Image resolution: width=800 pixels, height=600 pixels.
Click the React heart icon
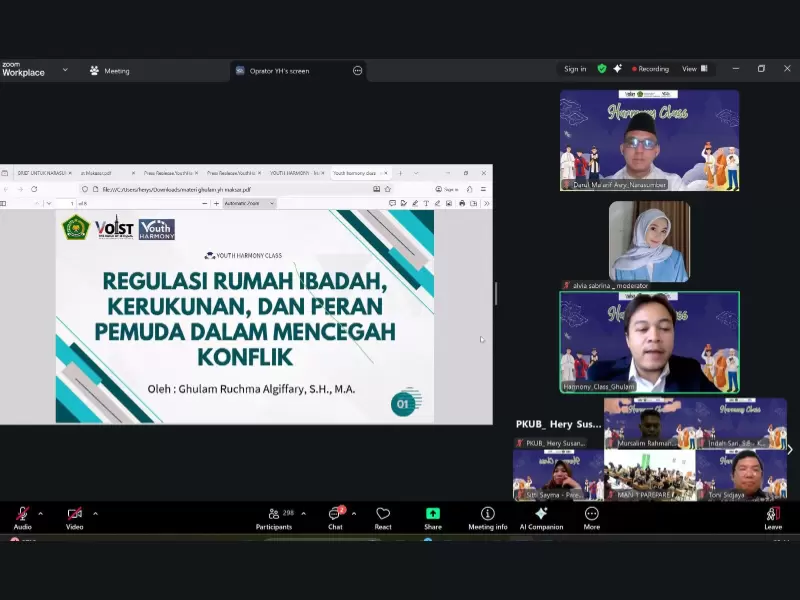pyautogui.click(x=383, y=514)
